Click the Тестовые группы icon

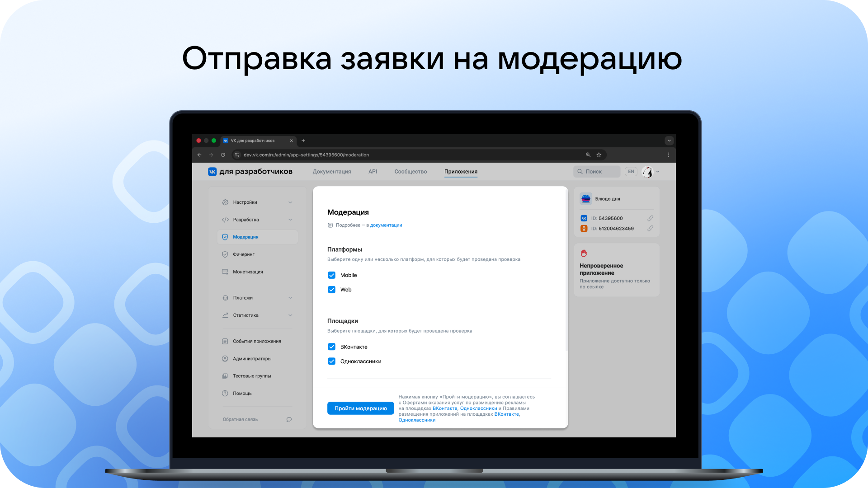225,376
